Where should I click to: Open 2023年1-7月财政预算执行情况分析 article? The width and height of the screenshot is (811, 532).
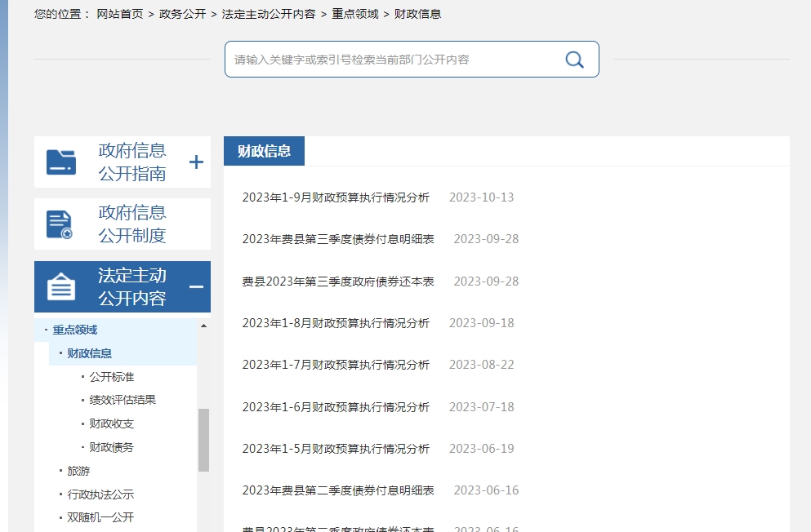click(336, 365)
